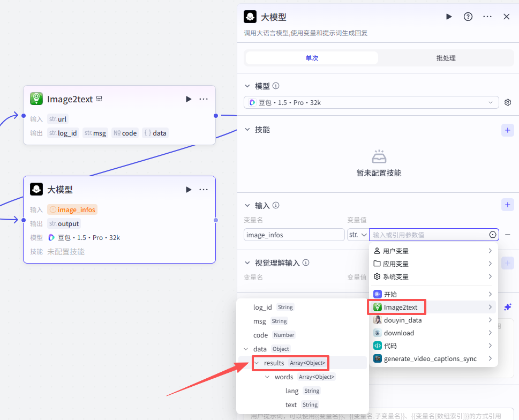519x420 pixels.
Task: Remove the image_infos input row
Action: click(x=508, y=235)
